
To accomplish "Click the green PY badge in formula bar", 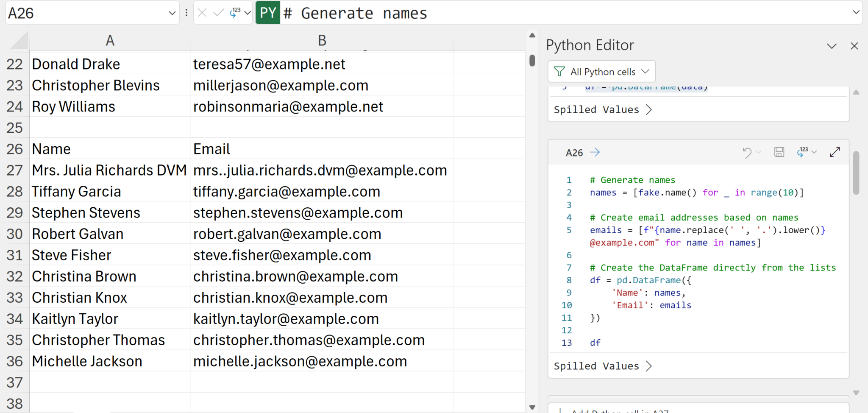I will [x=268, y=13].
